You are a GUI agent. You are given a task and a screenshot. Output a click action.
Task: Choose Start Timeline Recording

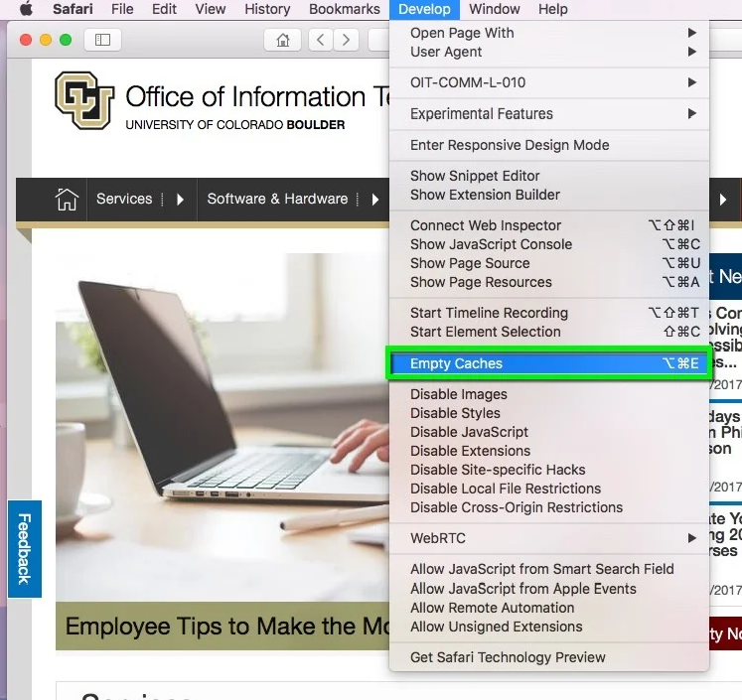549,313
